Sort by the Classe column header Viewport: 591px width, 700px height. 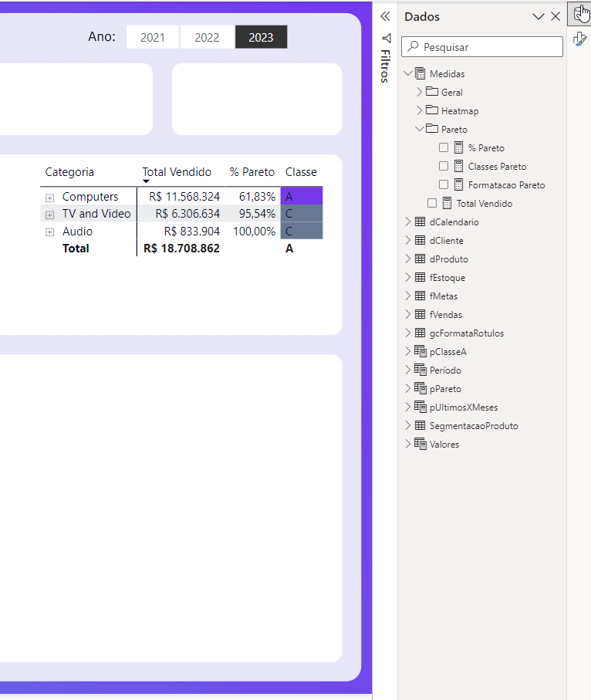[301, 172]
